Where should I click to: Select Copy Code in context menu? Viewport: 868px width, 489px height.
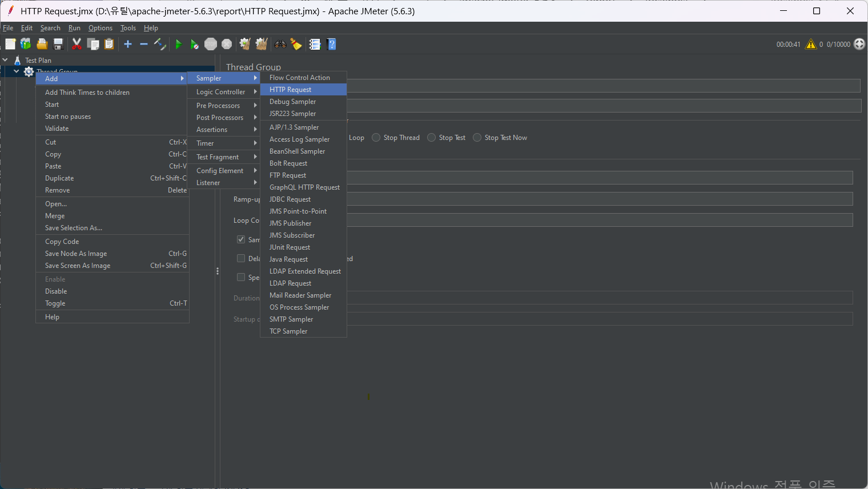click(x=112, y=242)
